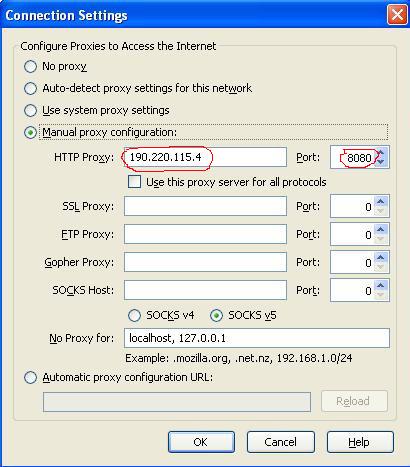The width and height of the screenshot is (410, 467).
Task: Click the Reload button
Action: pyautogui.click(x=354, y=401)
